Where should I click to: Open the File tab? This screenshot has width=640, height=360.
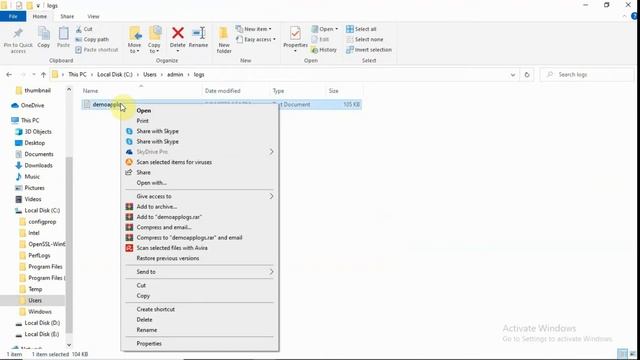point(13,16)
